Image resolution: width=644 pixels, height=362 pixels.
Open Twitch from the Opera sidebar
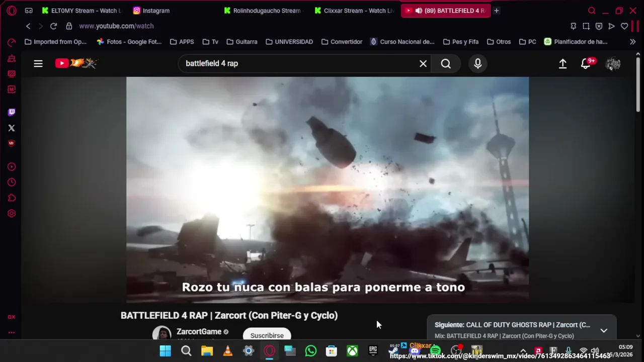(x=12, y=112)
